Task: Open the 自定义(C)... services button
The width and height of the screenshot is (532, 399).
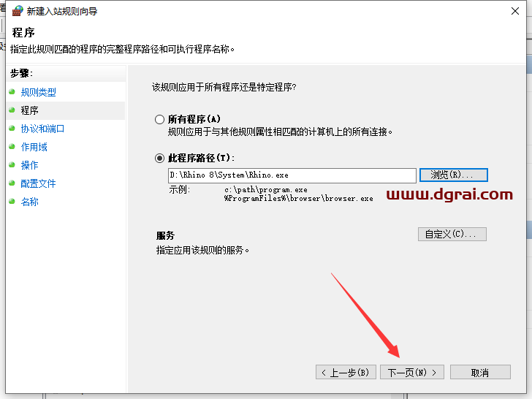Action: [x=452, y=234]
